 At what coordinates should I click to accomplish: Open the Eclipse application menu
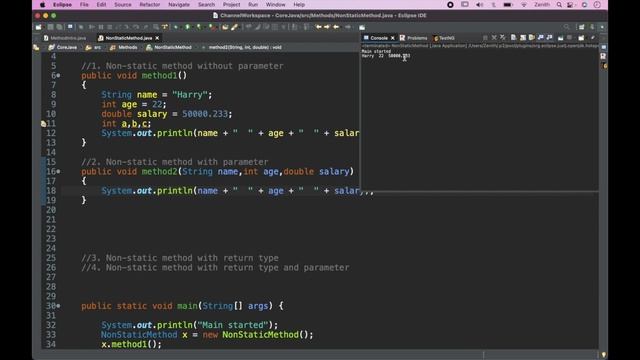tap(62, 4)
